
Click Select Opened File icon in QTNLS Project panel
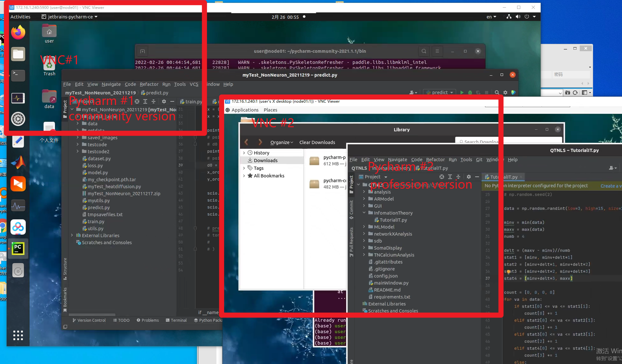pyautogui.click(x=441, y=177)
